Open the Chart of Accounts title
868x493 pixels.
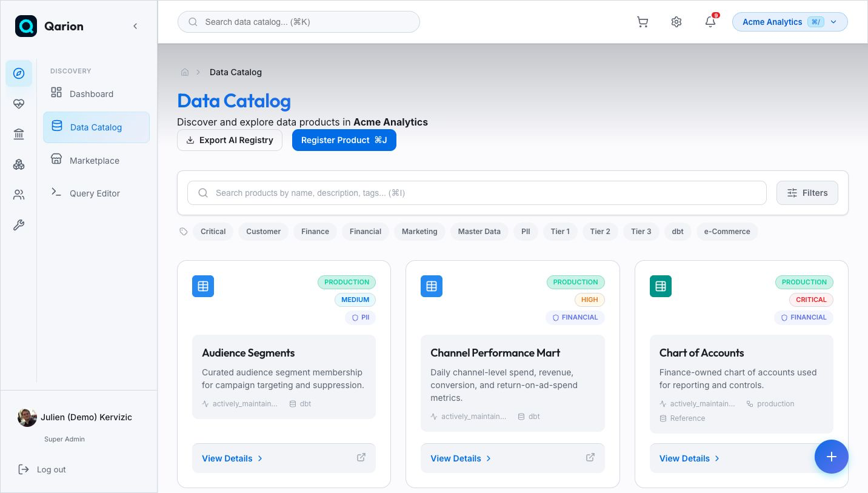[x=701, y=353]
